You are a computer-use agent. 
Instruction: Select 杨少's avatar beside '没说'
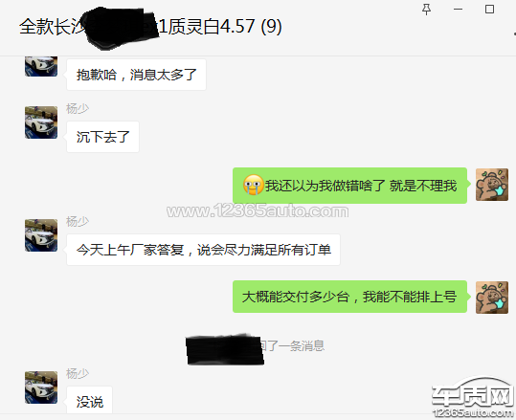pos(41,387)
